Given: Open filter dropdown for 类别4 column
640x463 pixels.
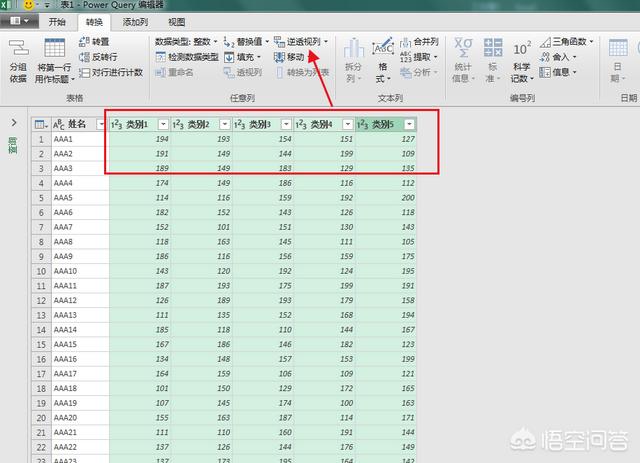Looking at the screenshot, I should (348, 124).
